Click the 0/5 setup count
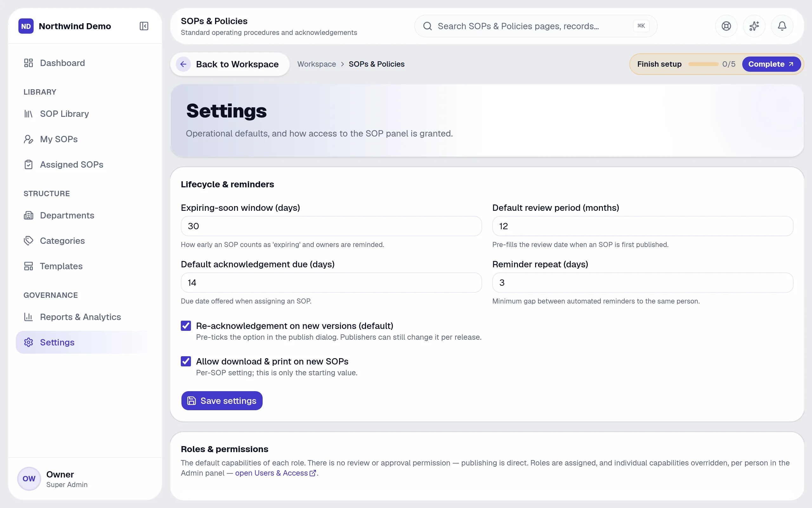 point(729,64)
